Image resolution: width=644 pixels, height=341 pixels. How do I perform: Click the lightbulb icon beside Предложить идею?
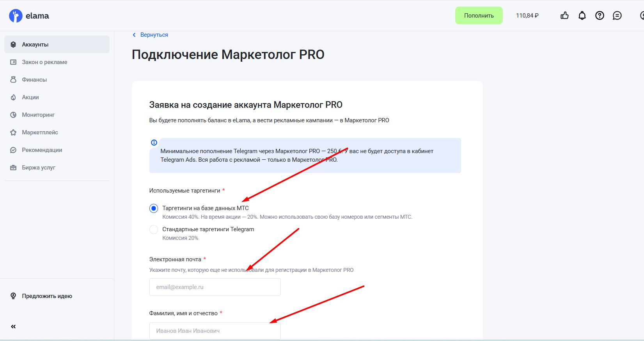(x=13, y=296)
